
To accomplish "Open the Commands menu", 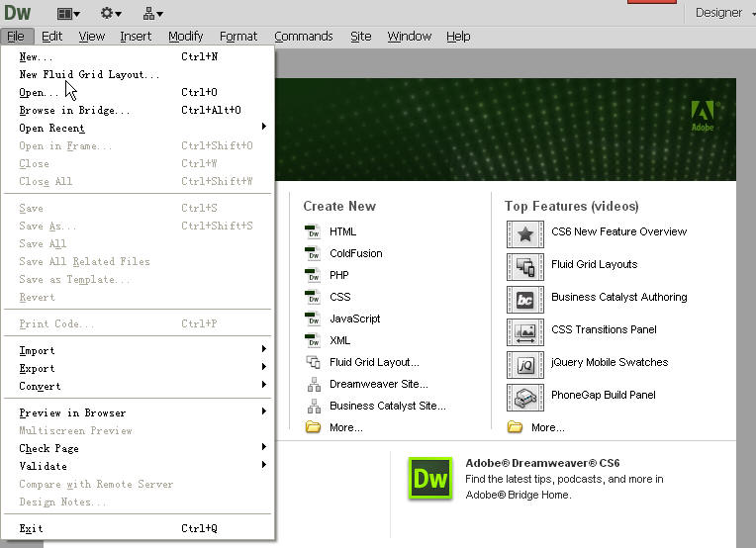I will [303, 37].
